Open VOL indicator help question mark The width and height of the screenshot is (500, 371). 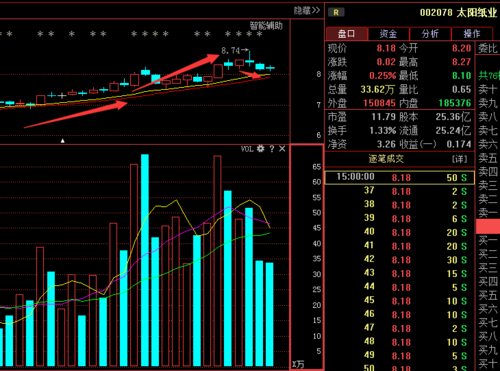coord(272,149)
